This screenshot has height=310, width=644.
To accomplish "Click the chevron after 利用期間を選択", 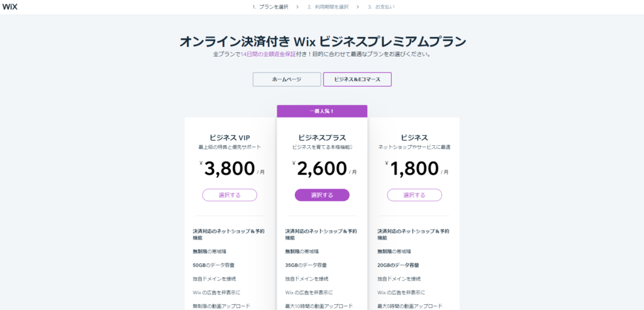I will [357, 7].
